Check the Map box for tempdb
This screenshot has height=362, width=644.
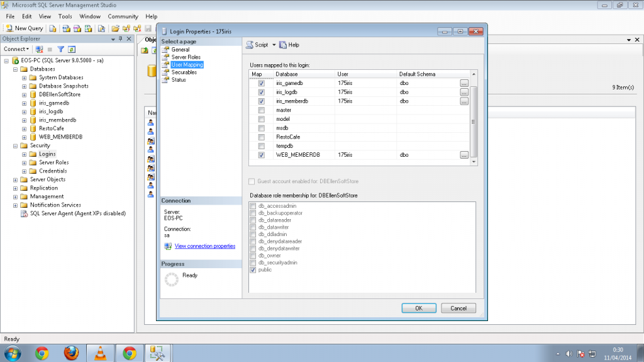(x=261, y=146)
